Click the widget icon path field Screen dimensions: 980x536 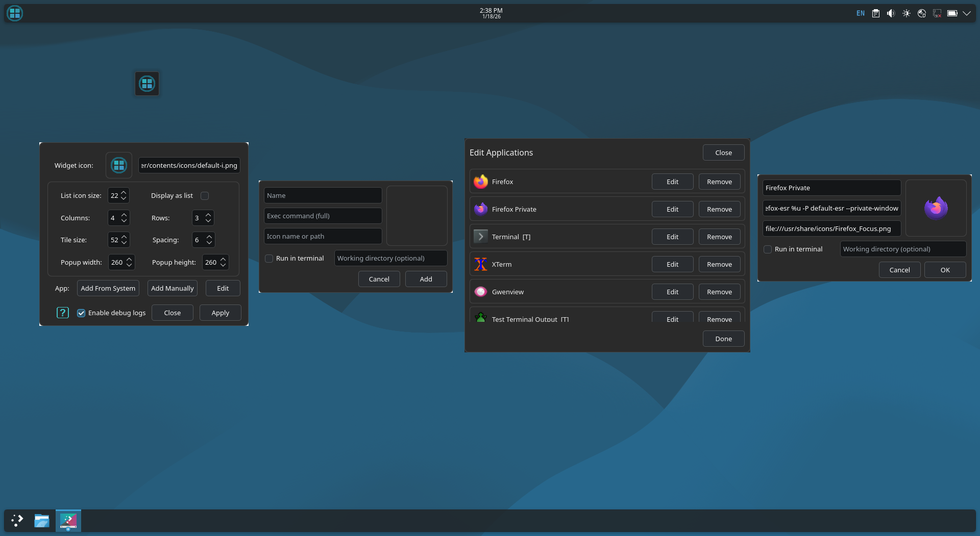[189, 165]
